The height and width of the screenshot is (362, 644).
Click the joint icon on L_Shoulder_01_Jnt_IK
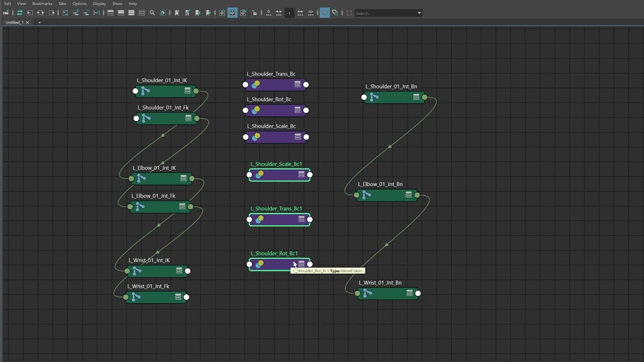click(x=145, y=91)
